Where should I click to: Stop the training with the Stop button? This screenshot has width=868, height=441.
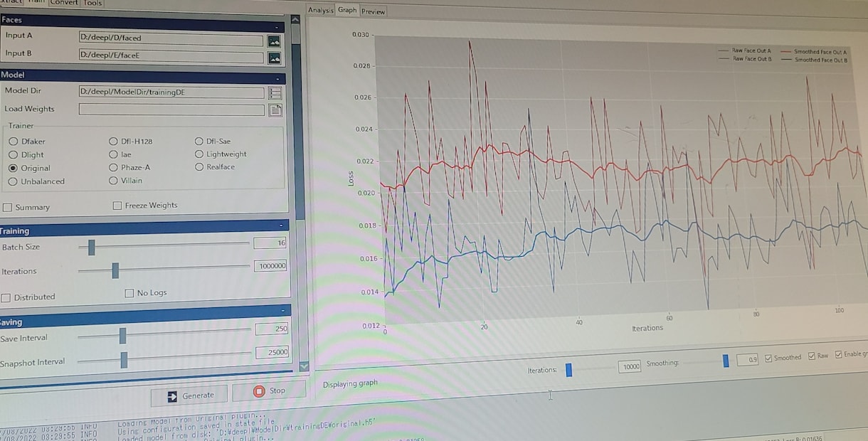(269, 390)
